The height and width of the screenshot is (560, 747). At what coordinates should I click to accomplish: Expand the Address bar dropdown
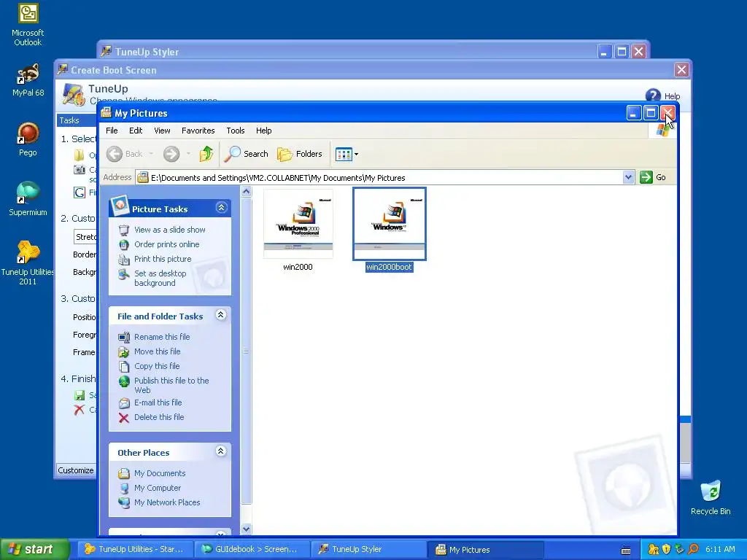tap(628, 177)
